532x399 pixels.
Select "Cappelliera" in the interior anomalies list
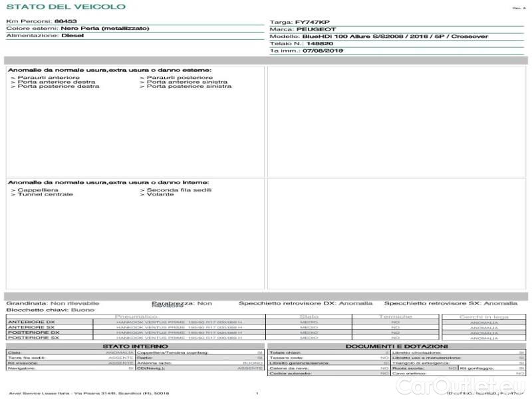pyautogui.click(x=38, y=190)
